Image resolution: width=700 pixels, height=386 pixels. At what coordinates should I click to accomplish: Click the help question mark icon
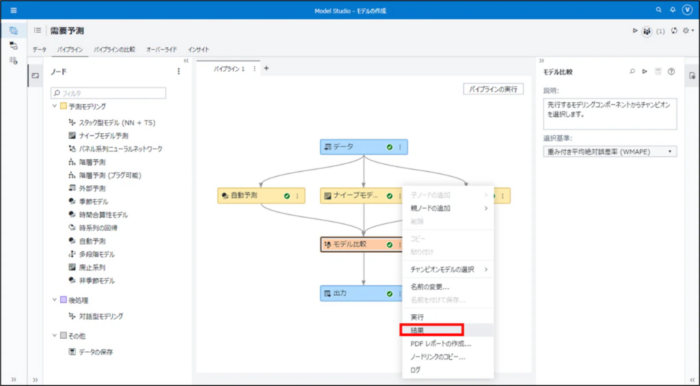point(671,71)
